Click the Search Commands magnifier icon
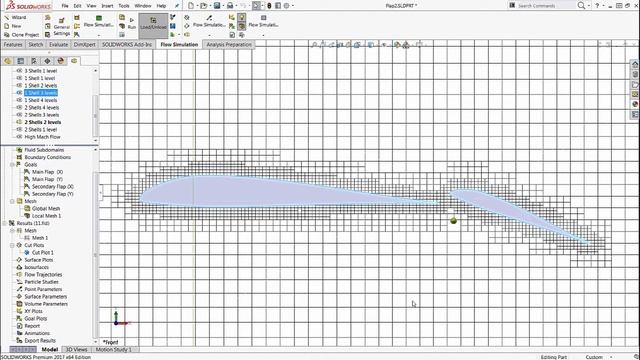 581,6
